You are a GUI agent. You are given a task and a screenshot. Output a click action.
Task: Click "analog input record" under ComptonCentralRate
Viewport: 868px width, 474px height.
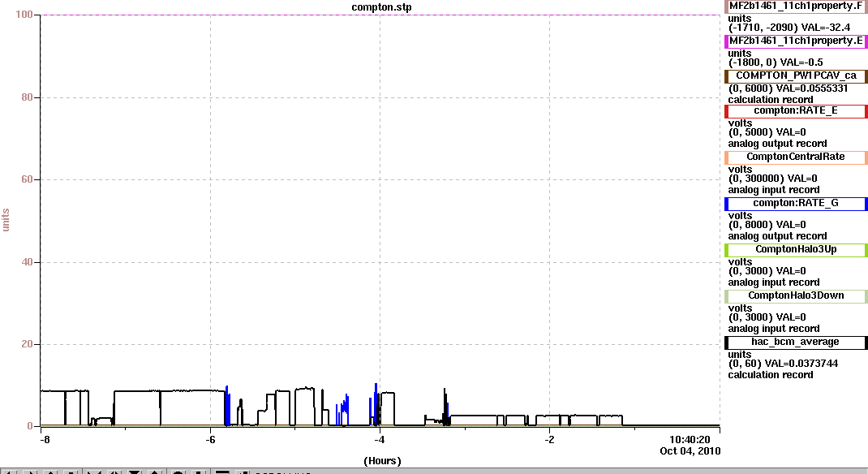(x=773, y=190)
